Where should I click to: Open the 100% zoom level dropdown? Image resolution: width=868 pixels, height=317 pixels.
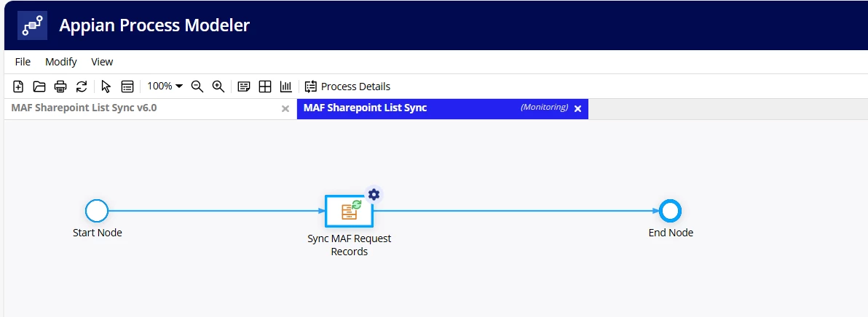point(165,86)
